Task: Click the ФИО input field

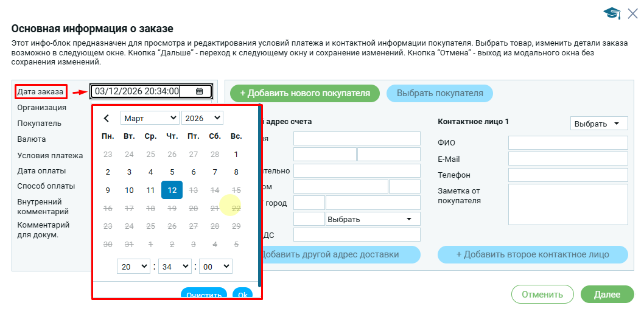Action: point(567,143)
